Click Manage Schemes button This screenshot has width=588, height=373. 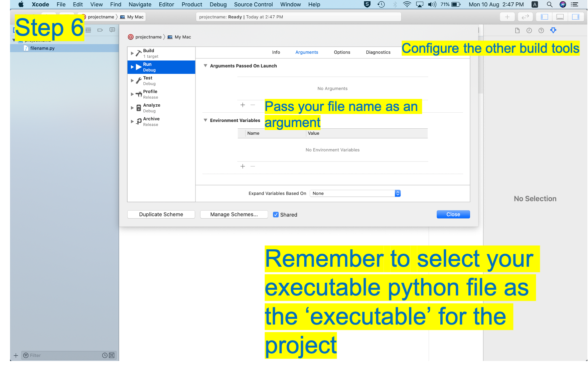[234, 215]
